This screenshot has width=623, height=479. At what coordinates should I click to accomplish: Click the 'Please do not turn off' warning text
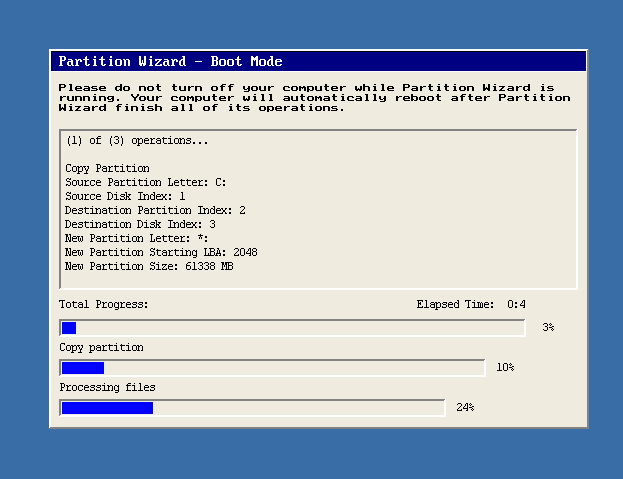[x=314, y=98]
